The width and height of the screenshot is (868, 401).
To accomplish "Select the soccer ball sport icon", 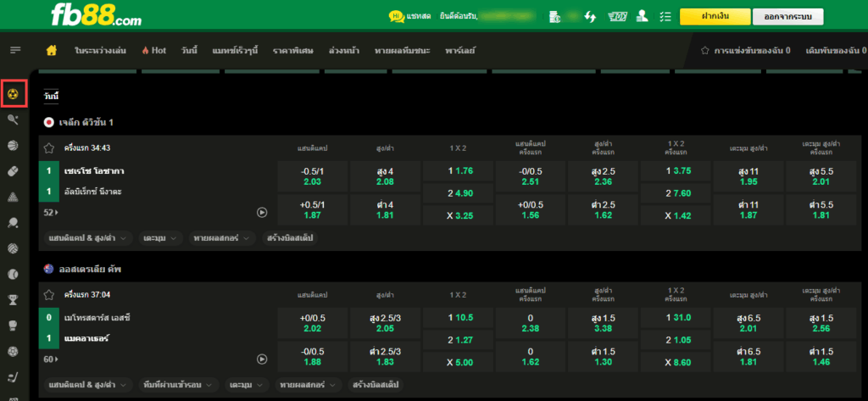I will pyautogui.click(x=14, y=94).
